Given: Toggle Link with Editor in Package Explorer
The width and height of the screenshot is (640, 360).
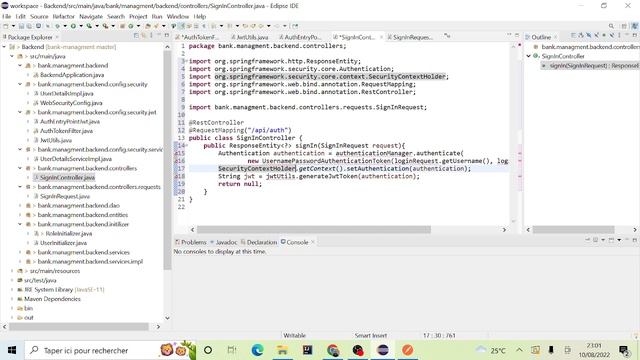Looking at the screenshot, I should point(144,36).
